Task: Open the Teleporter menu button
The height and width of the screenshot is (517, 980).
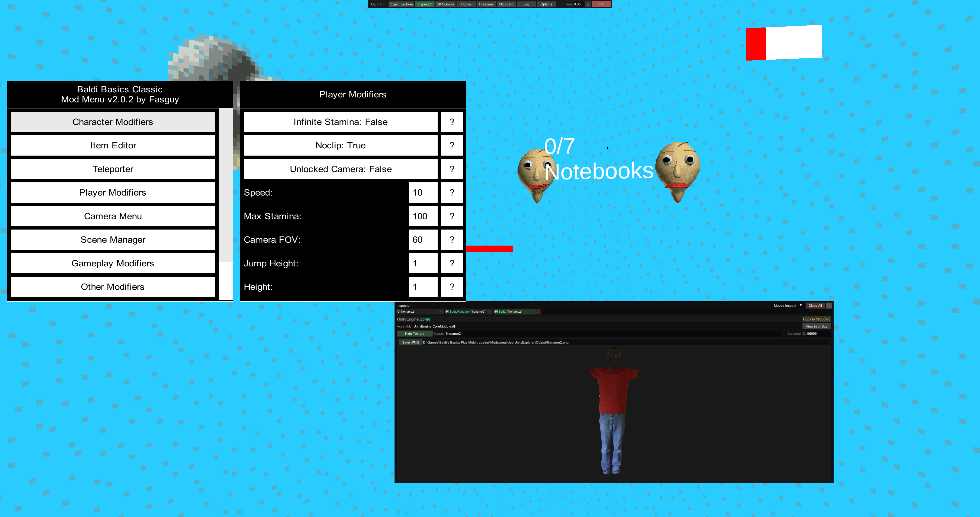Action: tap(113, 169)
